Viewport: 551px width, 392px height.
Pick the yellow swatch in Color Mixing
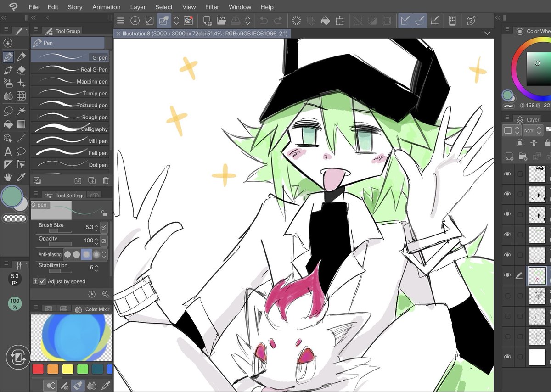point(67,369)
